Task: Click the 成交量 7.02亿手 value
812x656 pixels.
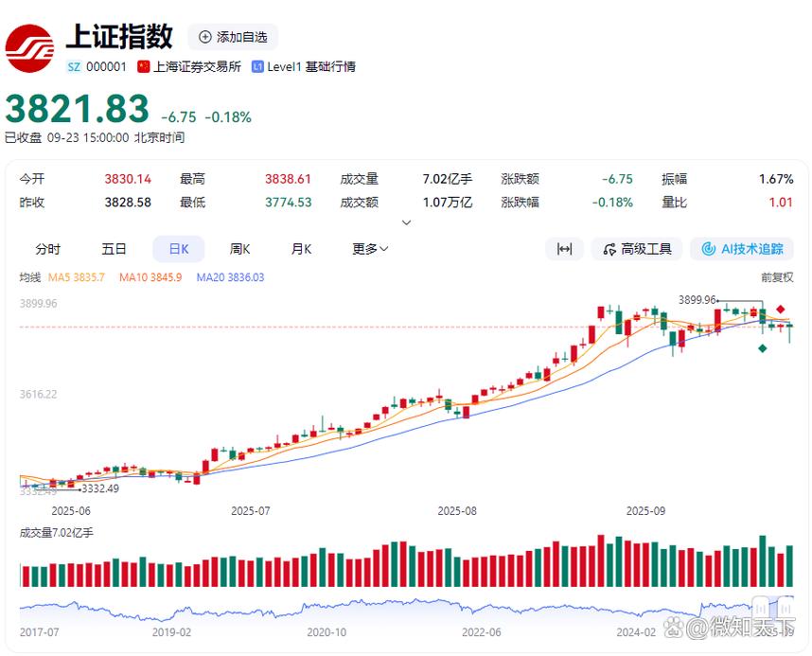Action: [x=448, y=179]
